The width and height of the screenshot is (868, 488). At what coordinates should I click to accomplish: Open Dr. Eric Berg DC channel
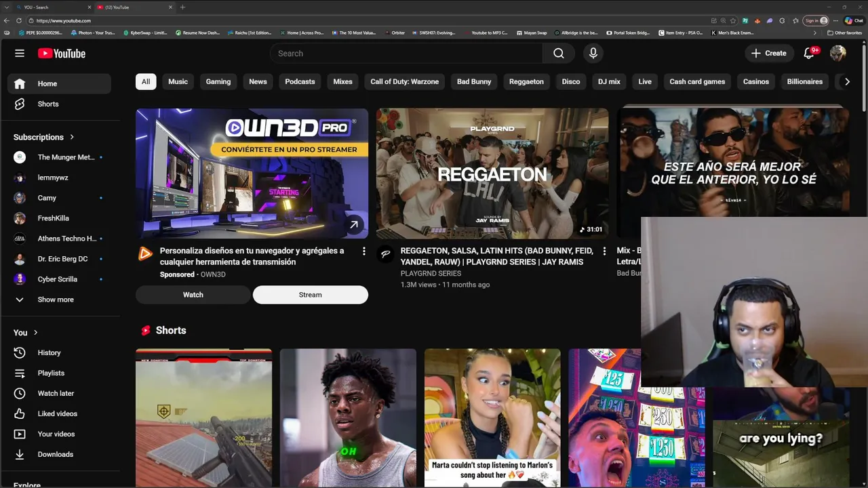click(x=59, y=259)
